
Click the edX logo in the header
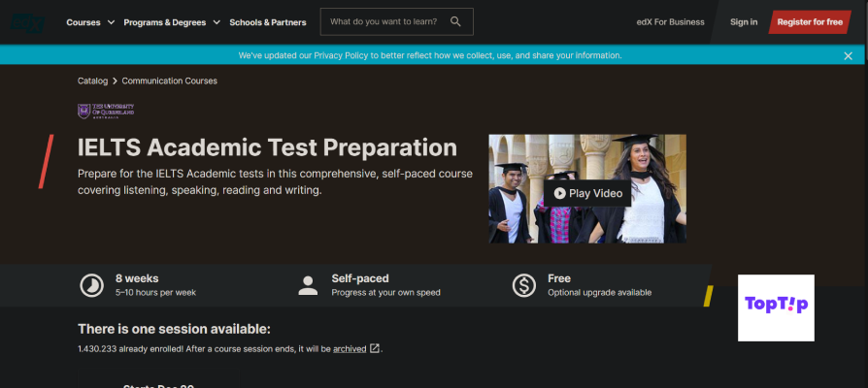(x=27, y=22)
